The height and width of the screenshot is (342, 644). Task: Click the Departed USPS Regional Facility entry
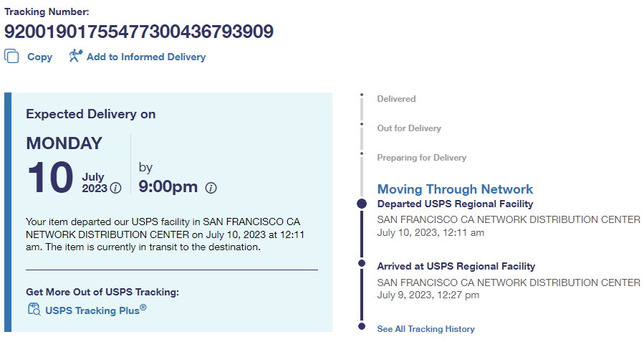(455, 204)
